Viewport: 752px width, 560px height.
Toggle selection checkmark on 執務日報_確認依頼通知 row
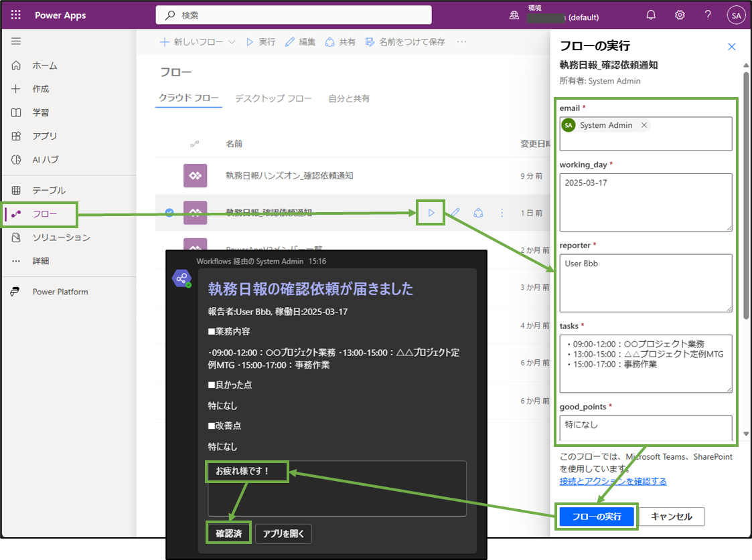(169, 213)
